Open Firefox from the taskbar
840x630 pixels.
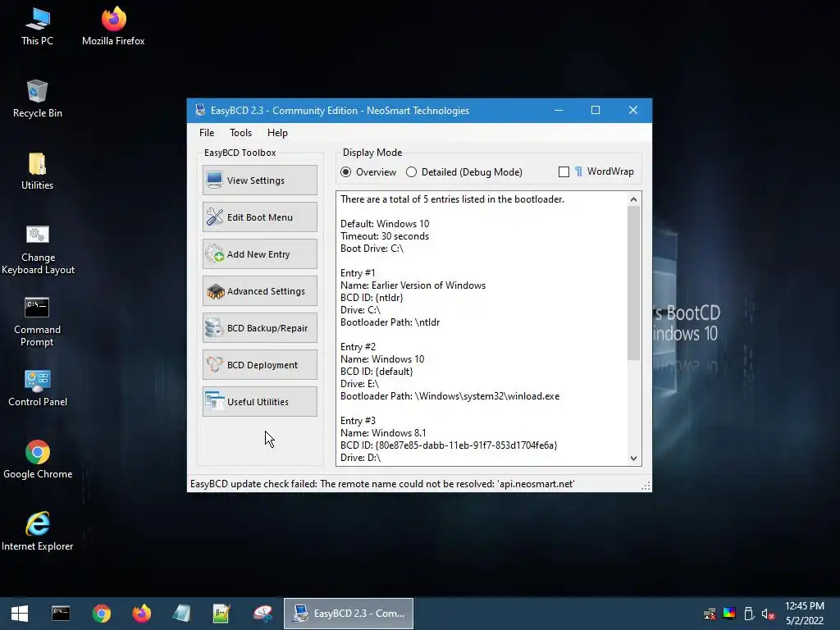click(x=142, y=614)
